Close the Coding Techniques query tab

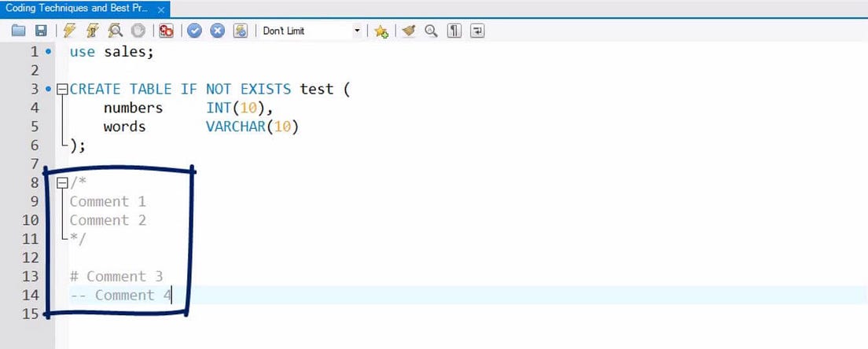click(161, 10)
